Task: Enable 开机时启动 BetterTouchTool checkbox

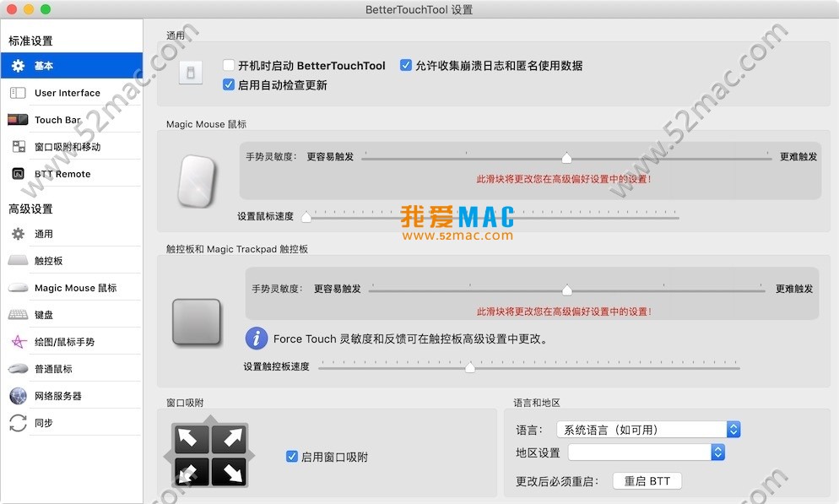Action: click(x=229, y=65)
